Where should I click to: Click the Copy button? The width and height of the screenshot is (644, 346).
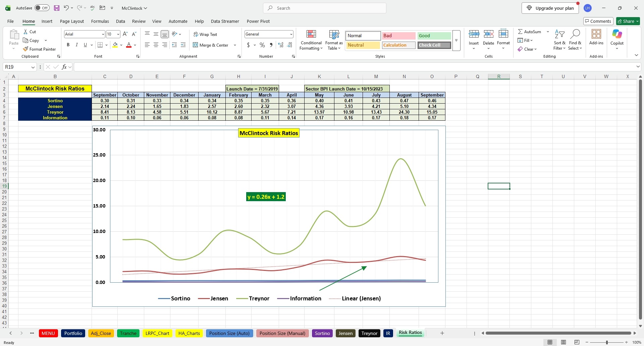[31, 40]
